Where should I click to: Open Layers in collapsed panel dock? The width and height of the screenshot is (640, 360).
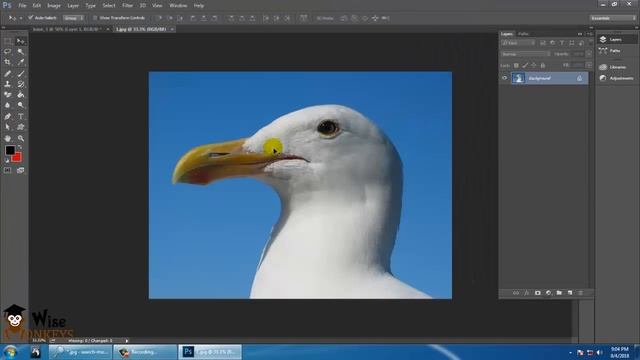click(616, 39)
